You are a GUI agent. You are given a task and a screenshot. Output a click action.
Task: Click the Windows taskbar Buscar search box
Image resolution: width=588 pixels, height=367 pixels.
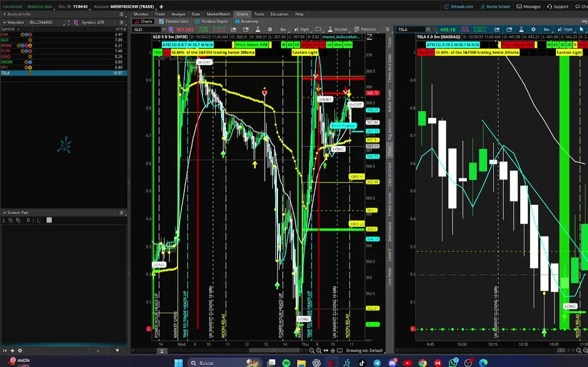(x=225, y=363)
